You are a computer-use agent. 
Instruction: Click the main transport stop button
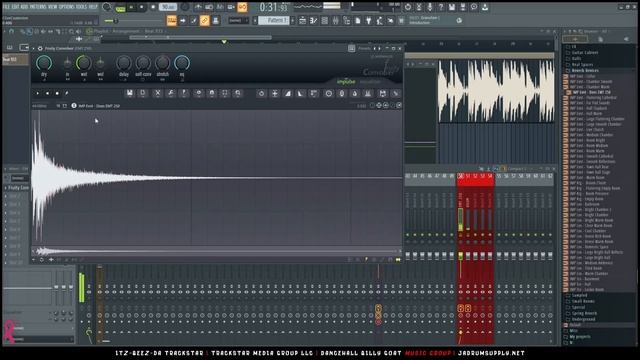pos(142,7)
